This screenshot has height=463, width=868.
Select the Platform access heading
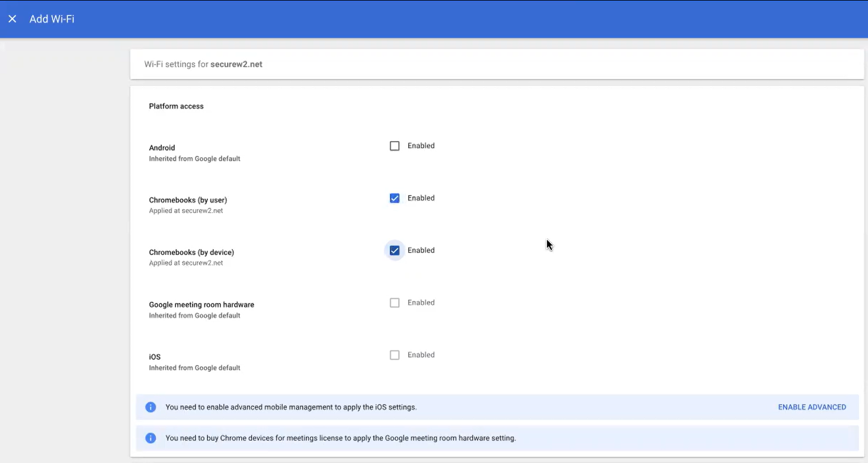point(176,106)
